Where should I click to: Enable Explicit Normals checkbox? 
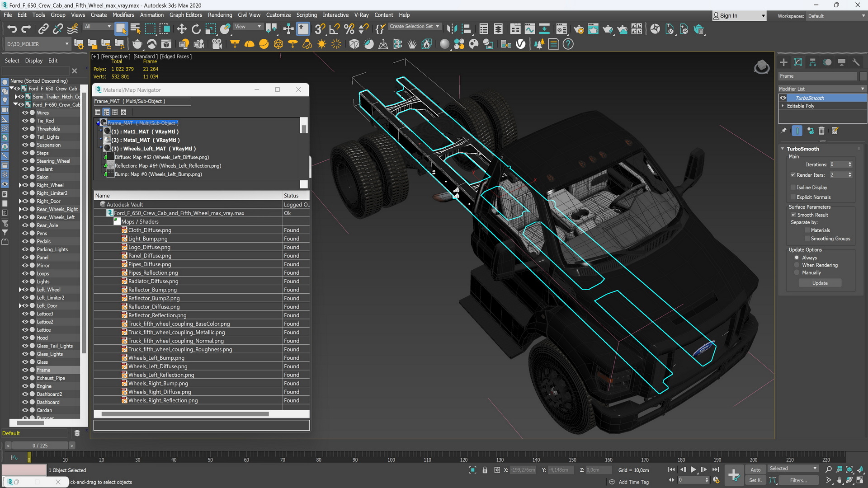(x=793, y=197)
